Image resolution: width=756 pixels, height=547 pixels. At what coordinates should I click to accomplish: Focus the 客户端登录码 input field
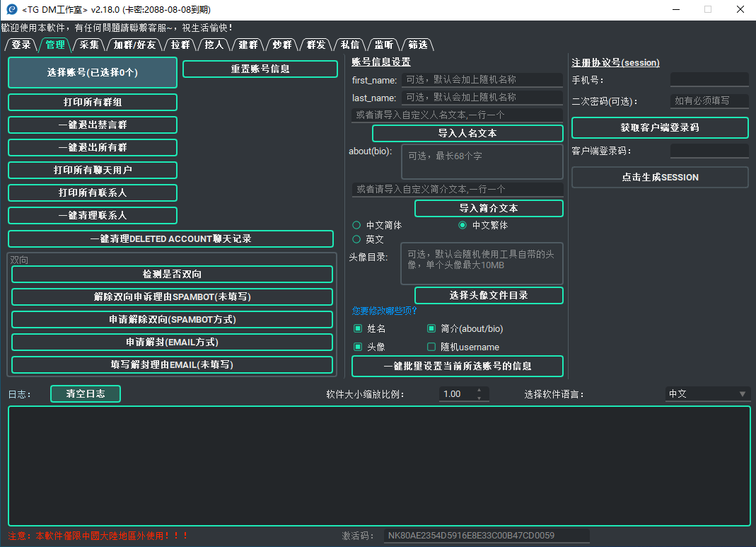point(709,151)
